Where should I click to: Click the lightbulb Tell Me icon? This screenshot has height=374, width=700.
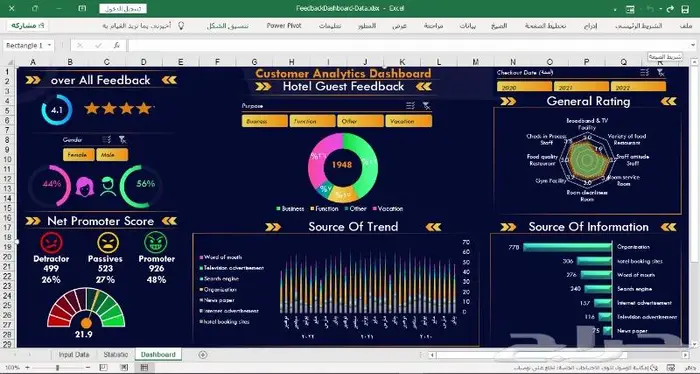pos(181,25)
